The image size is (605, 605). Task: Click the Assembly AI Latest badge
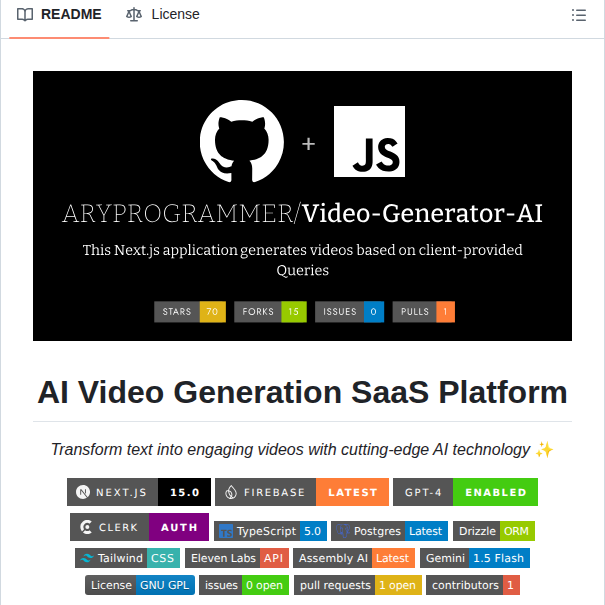point(354,558)
